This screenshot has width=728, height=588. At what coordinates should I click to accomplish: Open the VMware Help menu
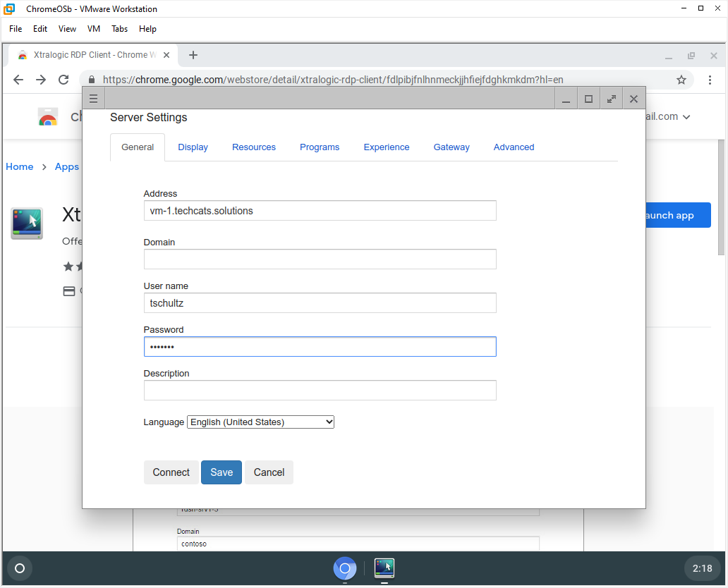(x=147, y=29)
